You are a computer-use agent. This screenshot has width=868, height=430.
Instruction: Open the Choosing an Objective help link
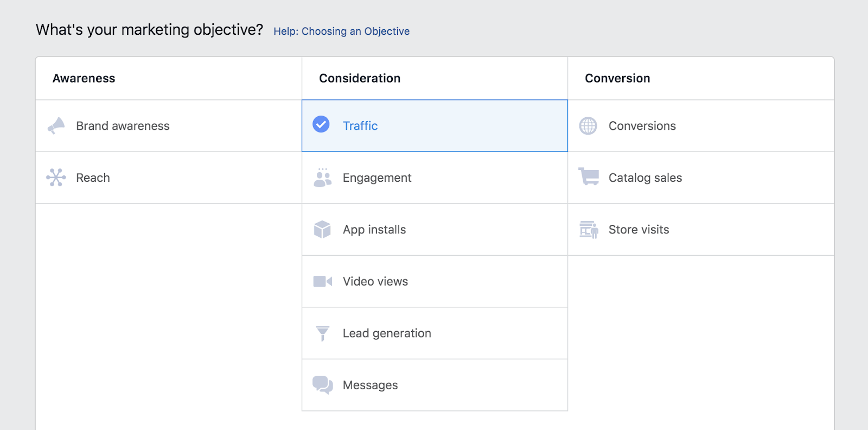(341, 31)
